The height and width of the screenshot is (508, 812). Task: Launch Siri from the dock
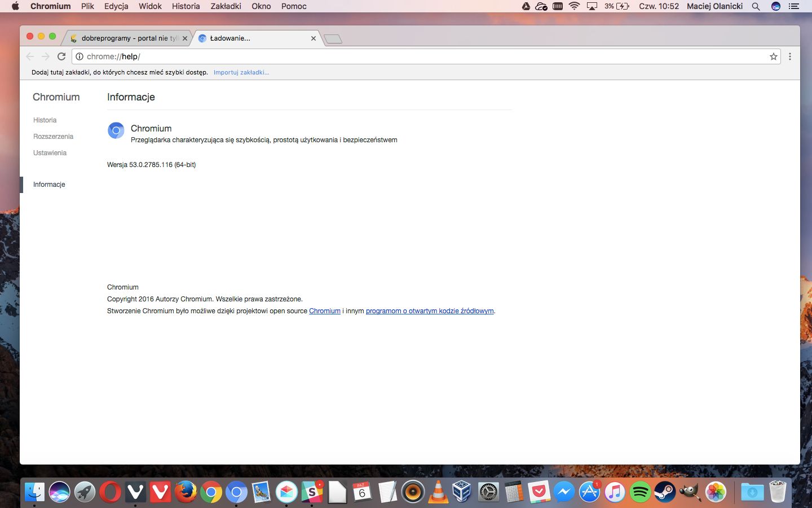[59, 492]
